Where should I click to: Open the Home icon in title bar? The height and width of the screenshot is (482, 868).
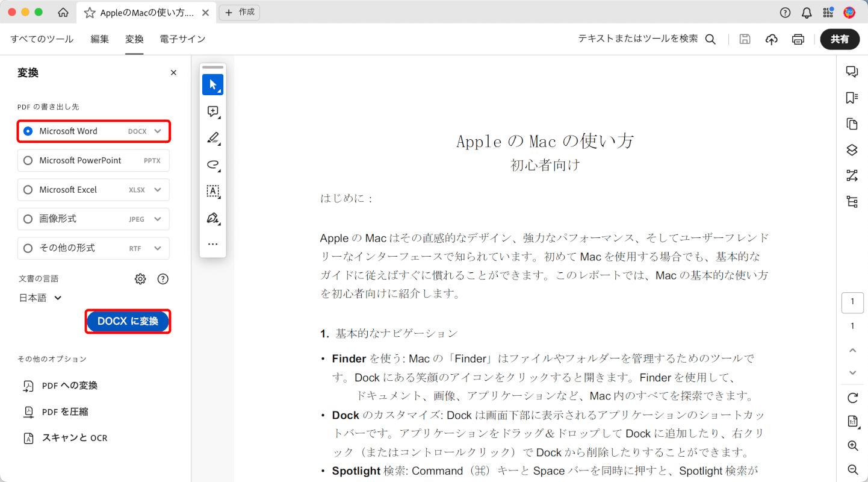tap(63, 12)
